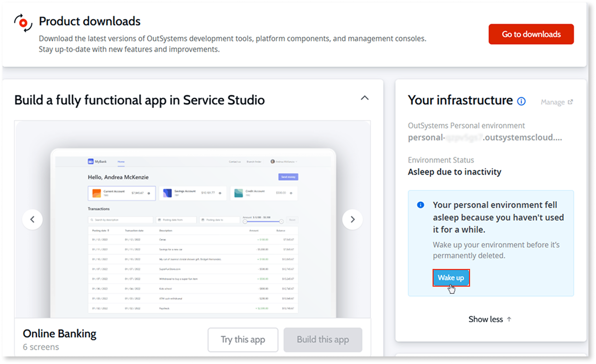Wake up the personal environment

451,278
